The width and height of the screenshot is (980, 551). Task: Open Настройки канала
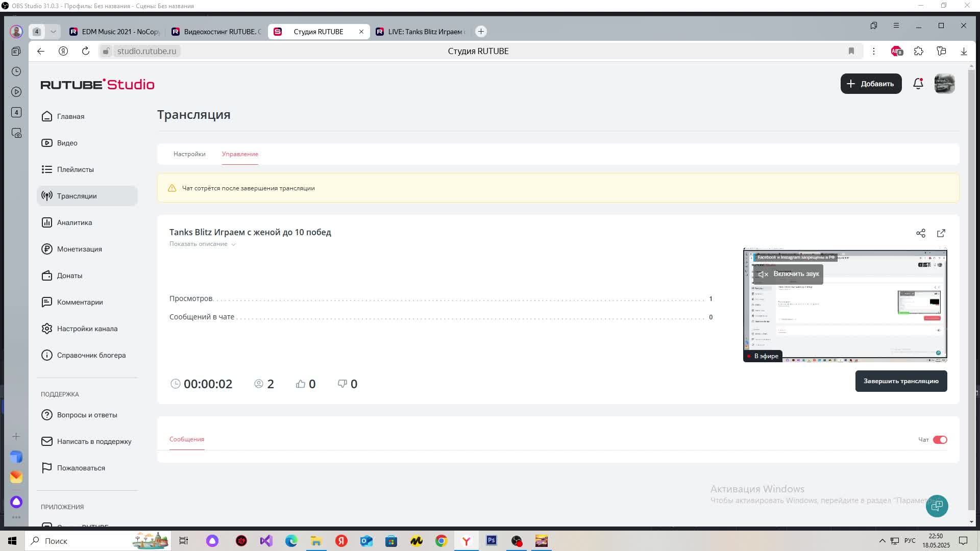[x=87, y=329]
